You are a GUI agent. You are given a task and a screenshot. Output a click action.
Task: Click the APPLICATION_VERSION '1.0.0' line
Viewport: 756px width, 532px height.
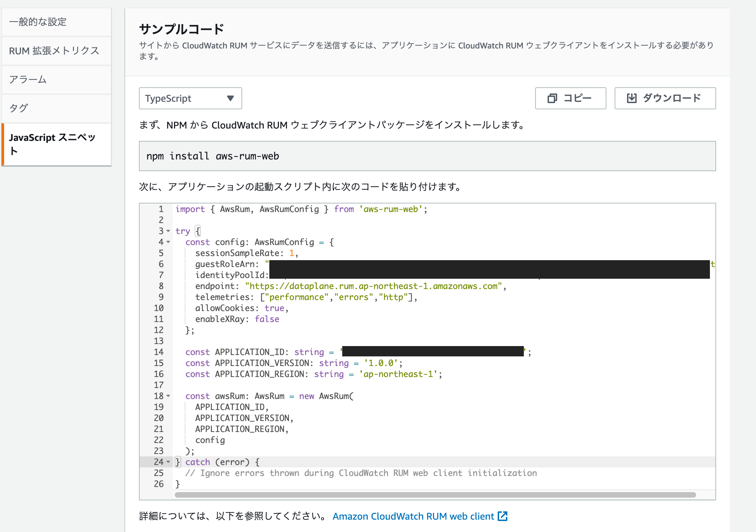[x=294, y=363]
